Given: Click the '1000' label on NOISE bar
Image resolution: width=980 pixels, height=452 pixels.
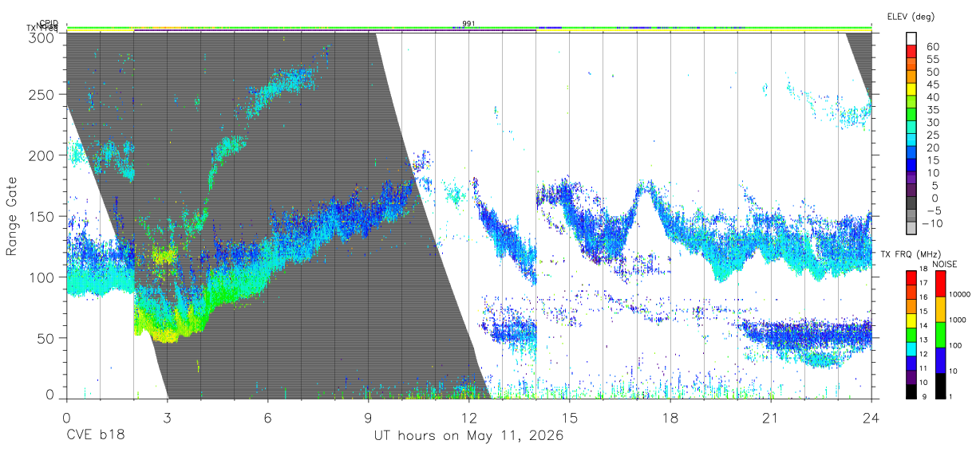Looking at the screenshot, I should pyautogui.click(x=956, y=321).
